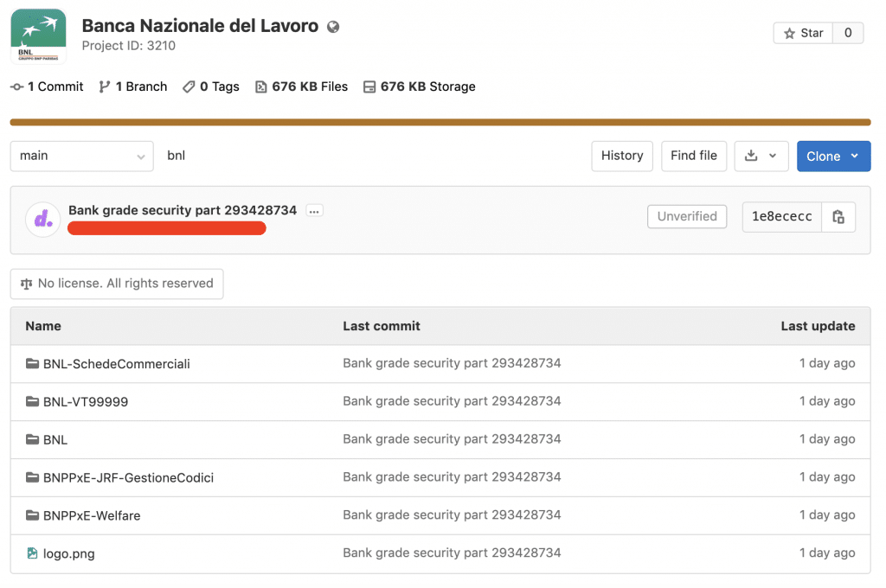
Task: Open the BNL folder
Action: [55, 439]
